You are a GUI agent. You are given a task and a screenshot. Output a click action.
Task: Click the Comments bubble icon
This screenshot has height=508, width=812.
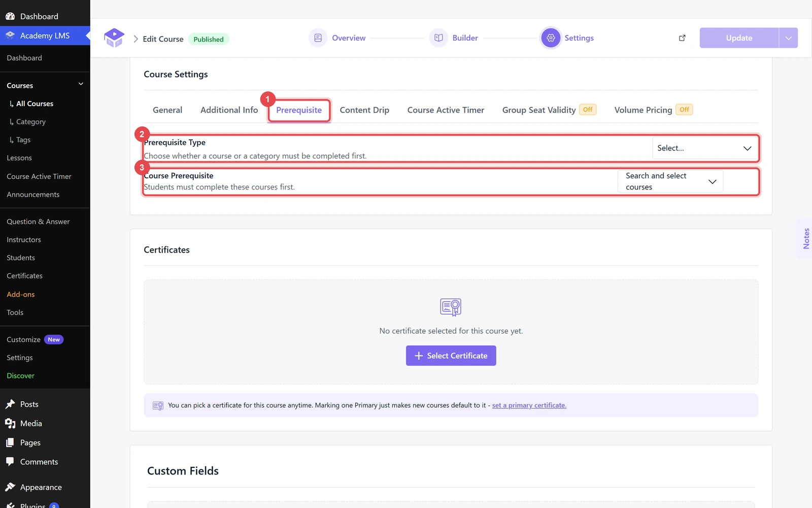pos(10,462)
